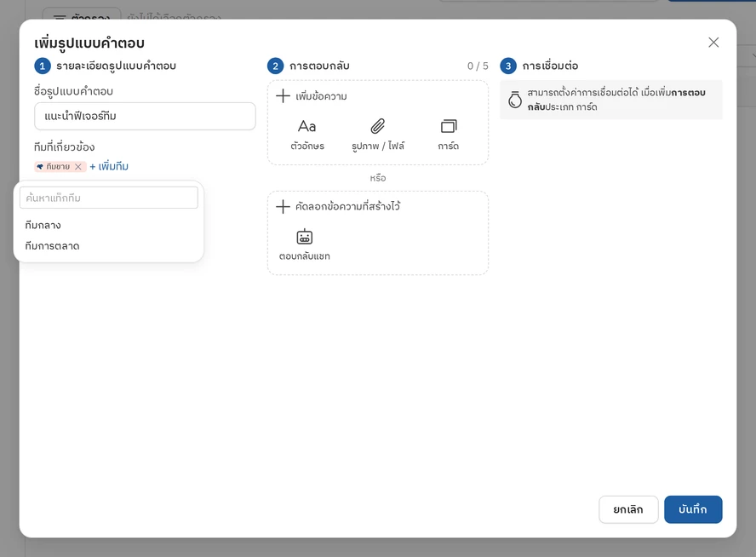The image size is (756, 557).
Task: Cancel with the ยกเลิก button
Action: (628, 509)
